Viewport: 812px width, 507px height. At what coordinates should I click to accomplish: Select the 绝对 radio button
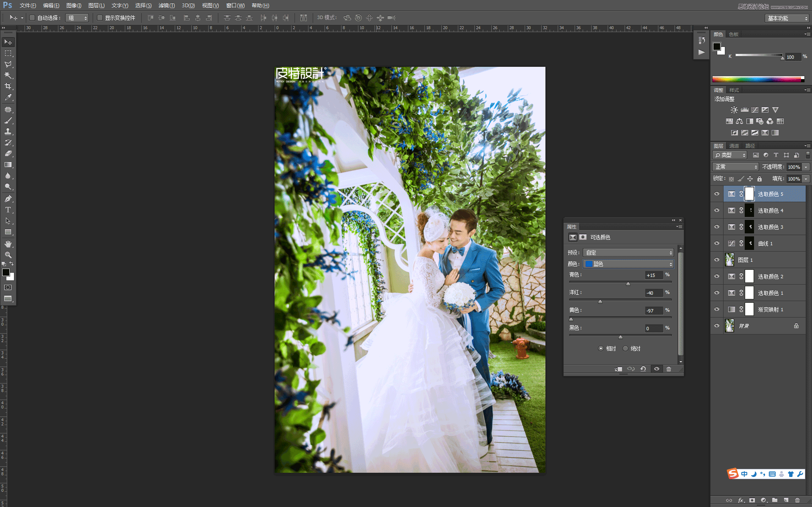[625, 348]
